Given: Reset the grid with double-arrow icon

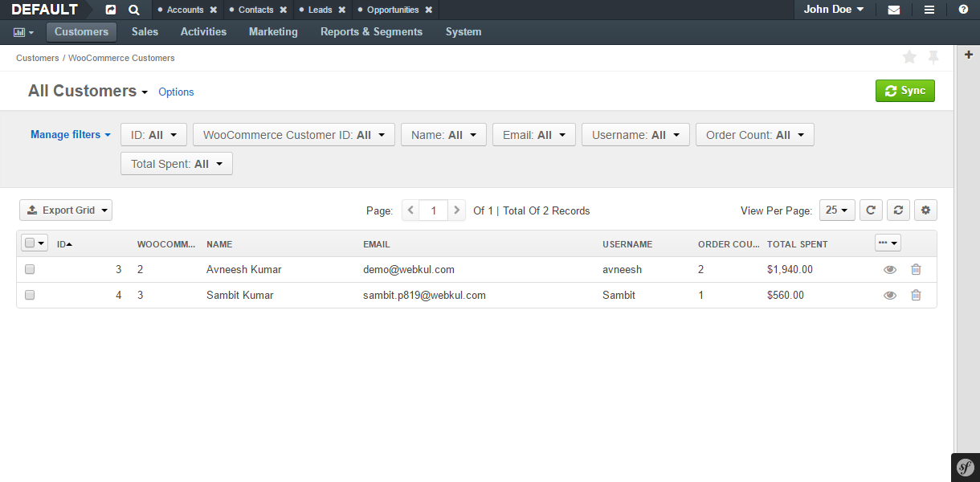Looking at the screenshot, I should click(x=898, y=210).
